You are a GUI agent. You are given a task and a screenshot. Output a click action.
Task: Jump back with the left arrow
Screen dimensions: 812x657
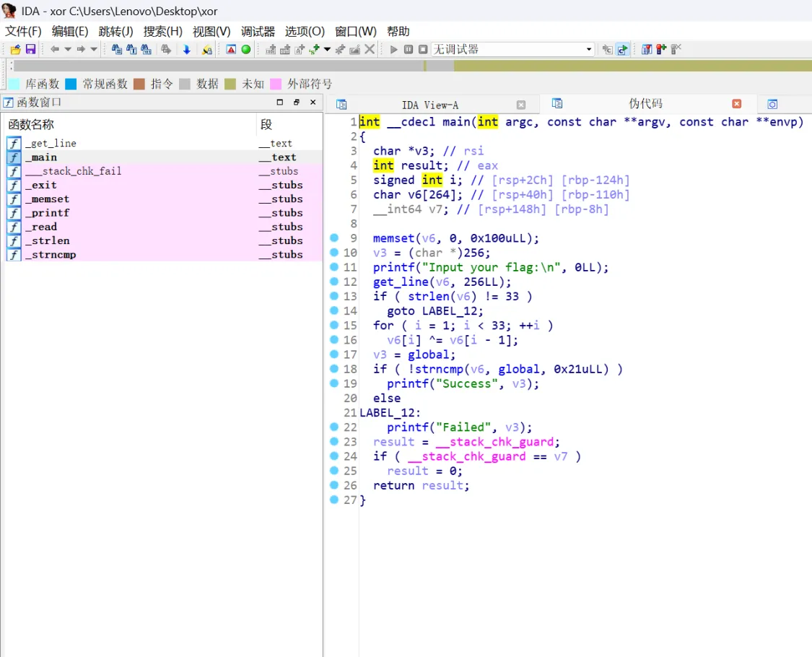[54, 49]
